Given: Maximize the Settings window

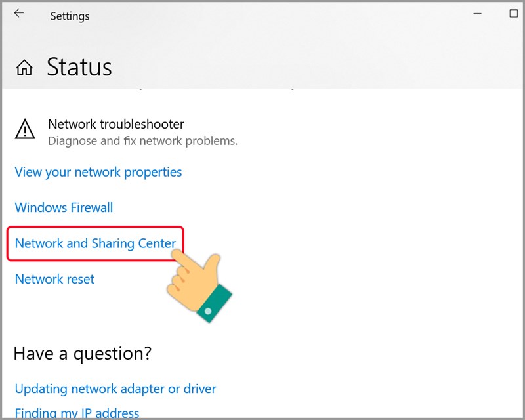Looking at the screenshot, I should (x=514, y=13).
